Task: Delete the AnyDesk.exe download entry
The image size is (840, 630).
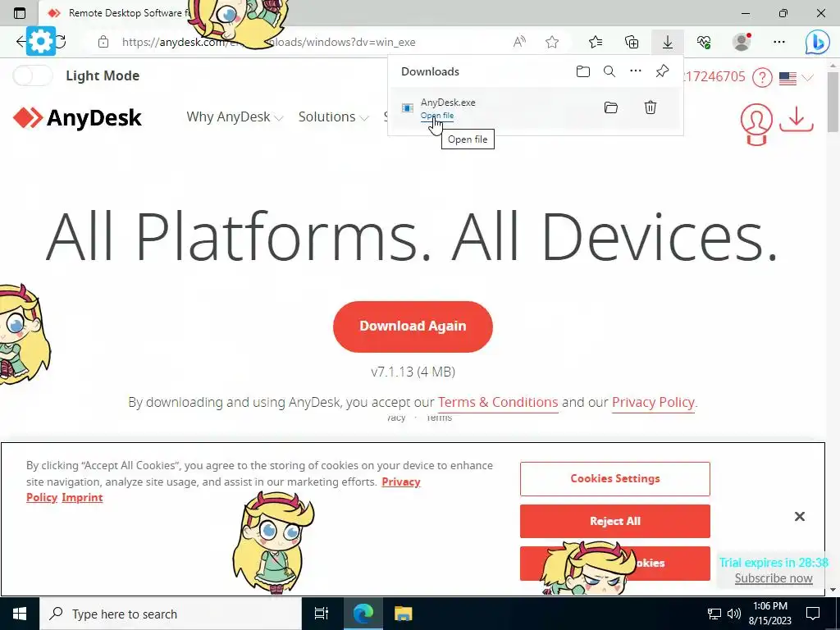Action: (650, 107)
